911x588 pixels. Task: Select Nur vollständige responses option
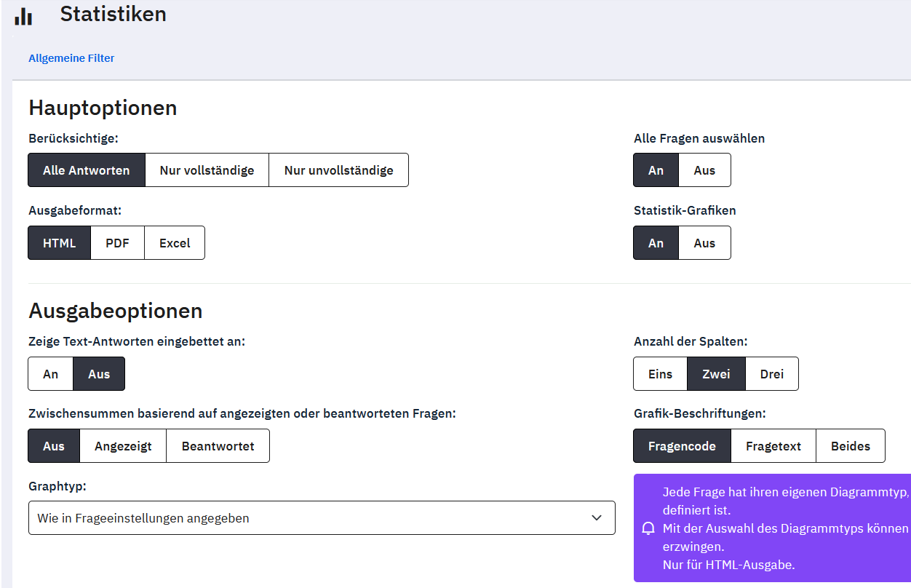click(x=207, y=170)
